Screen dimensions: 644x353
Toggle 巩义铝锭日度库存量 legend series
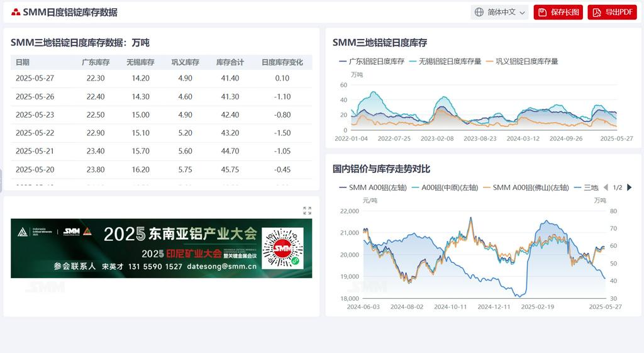click(522, 62)
